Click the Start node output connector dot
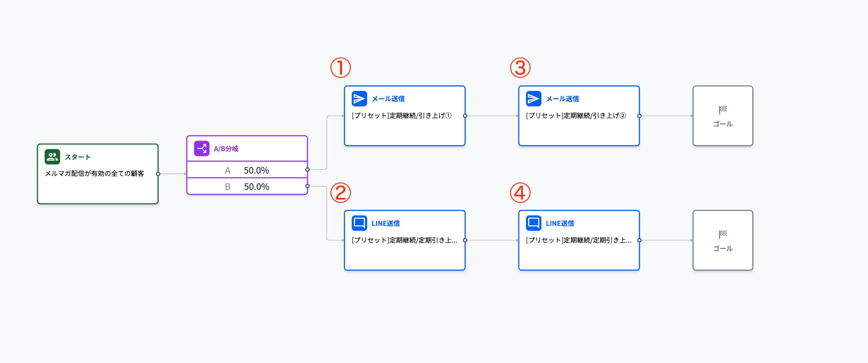 tap(158, 174)
